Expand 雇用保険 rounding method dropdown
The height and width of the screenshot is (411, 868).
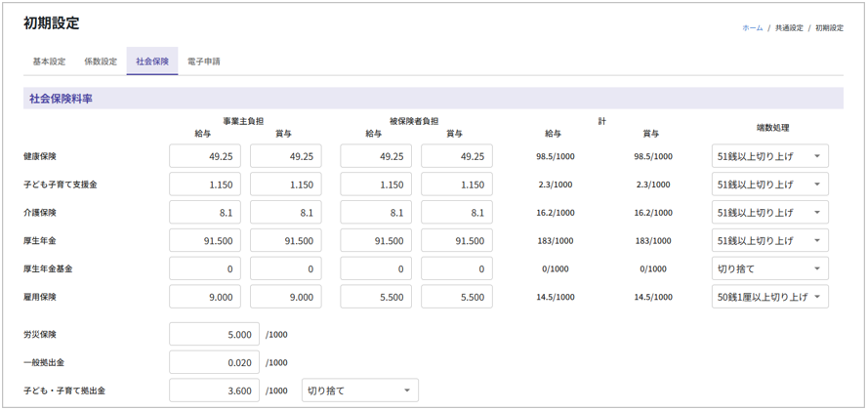tap(769, 297)
